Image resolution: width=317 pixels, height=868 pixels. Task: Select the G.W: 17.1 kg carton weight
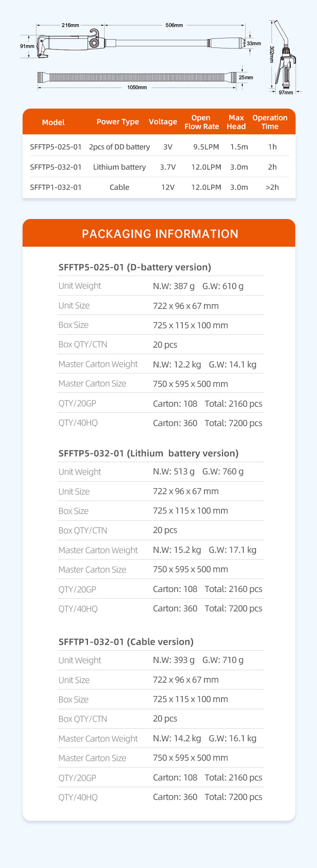pyautogui.click(x=233, y=550)
